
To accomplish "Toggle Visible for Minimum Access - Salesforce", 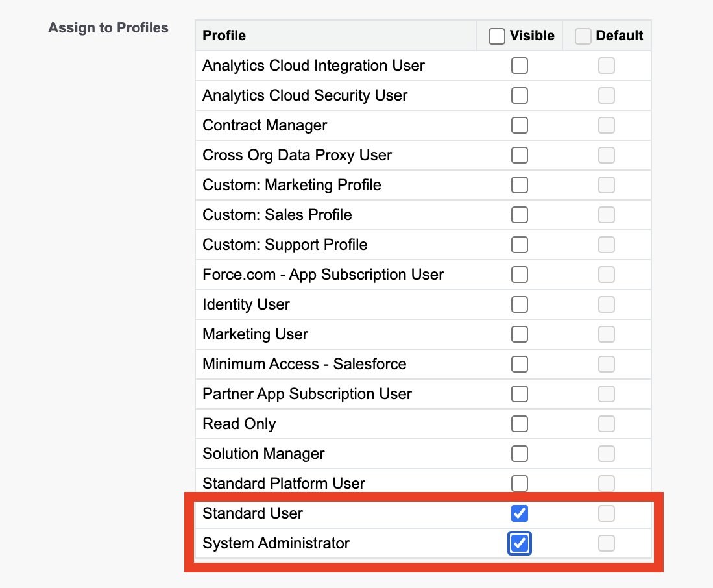I will (520, 364).
